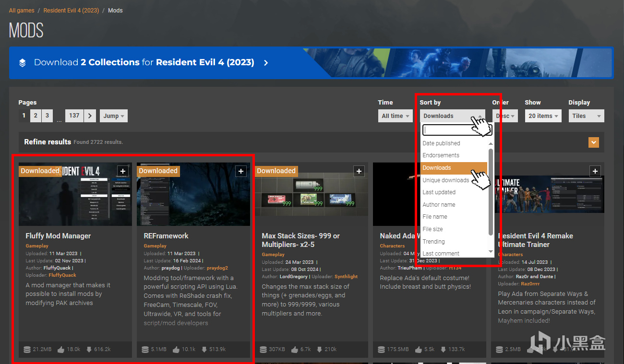624x364 pixels.
Task: Open the Display Tiles dropdown
Action: (586, 116)
